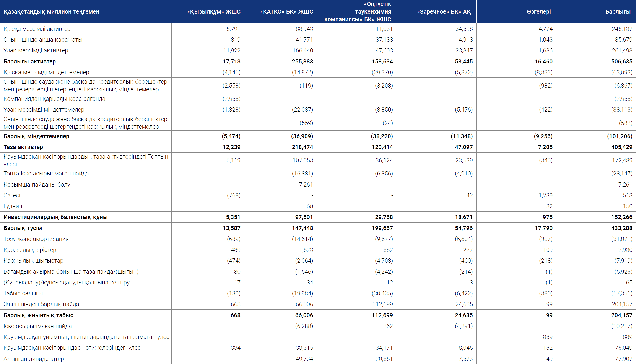Click the «Заречное» БК» АҚ column header
636x364 pixels.
[x=444, y=12]
